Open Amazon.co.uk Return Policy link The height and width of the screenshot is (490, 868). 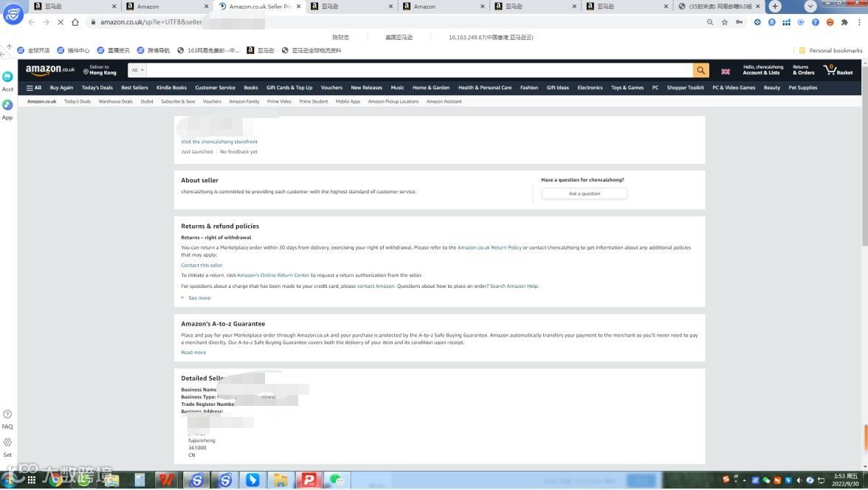(x=489, y=247)
